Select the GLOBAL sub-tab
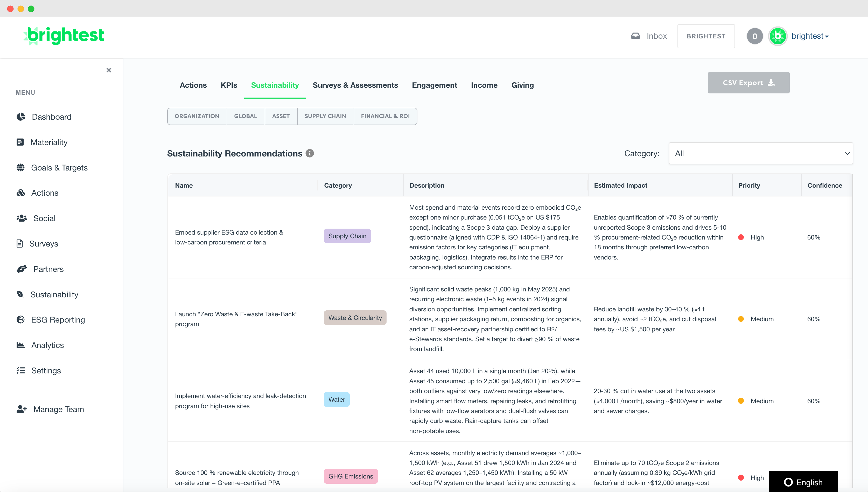The height and width of the screenshot is (492, 868). (246, 116)
